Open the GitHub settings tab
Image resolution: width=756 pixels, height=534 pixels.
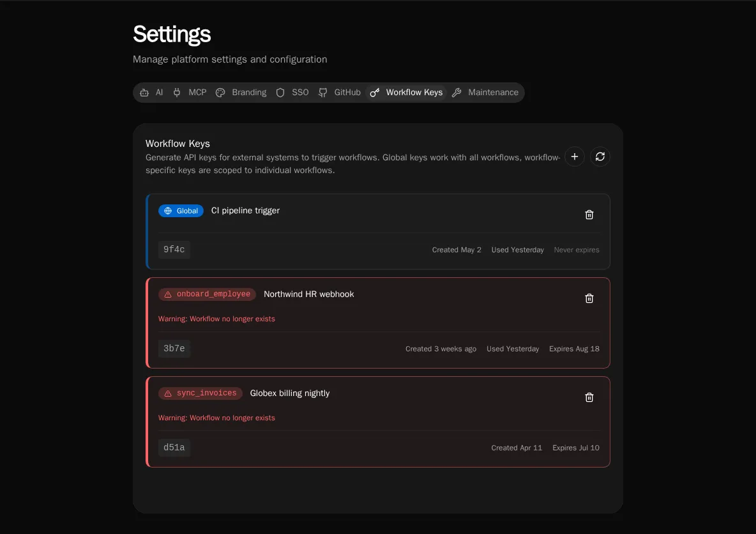tap(340, 93)
